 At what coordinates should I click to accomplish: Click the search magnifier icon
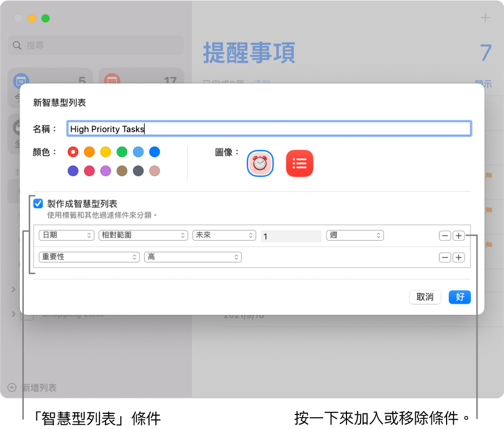[17, 45]
